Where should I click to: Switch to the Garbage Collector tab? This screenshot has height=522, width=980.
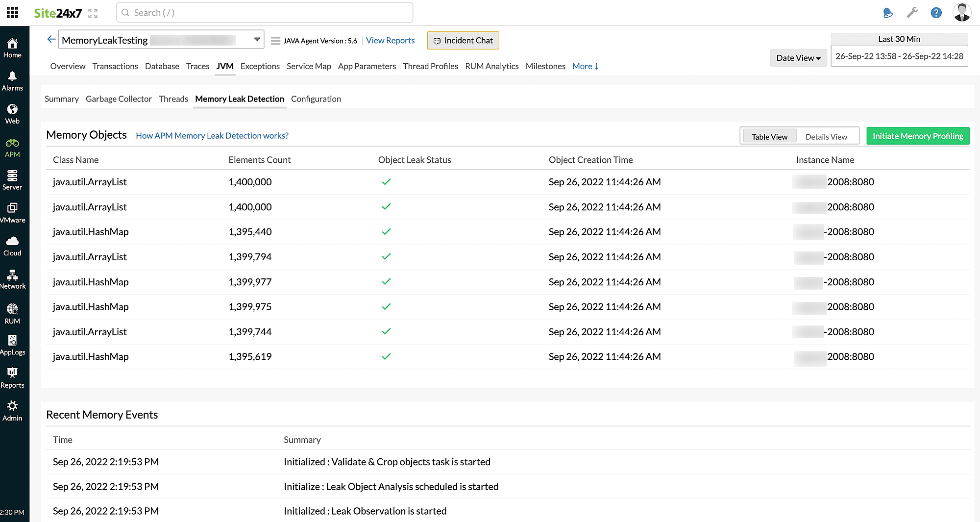(x=119, y=99)
